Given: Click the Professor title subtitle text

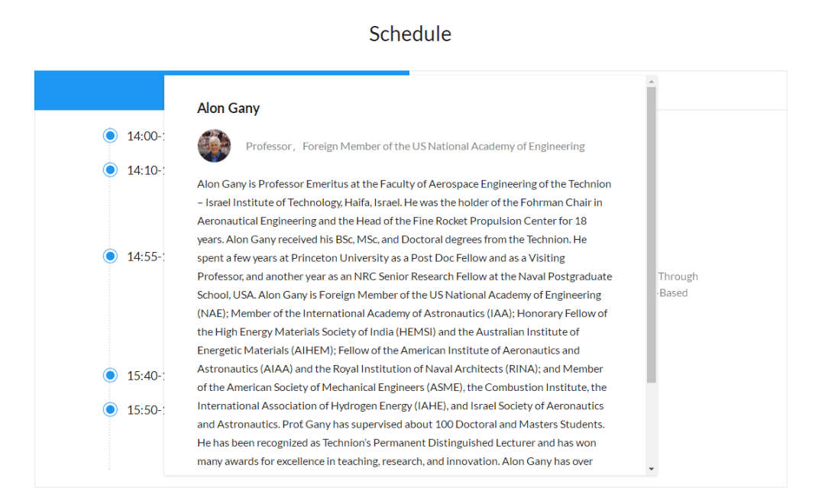Looking at the screenshot, I should point(415,147).
